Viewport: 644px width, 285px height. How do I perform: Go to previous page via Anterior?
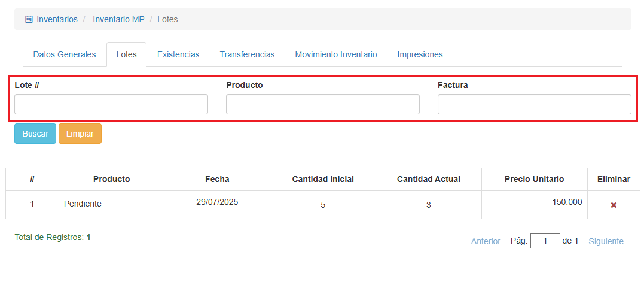tap(486, 241)
